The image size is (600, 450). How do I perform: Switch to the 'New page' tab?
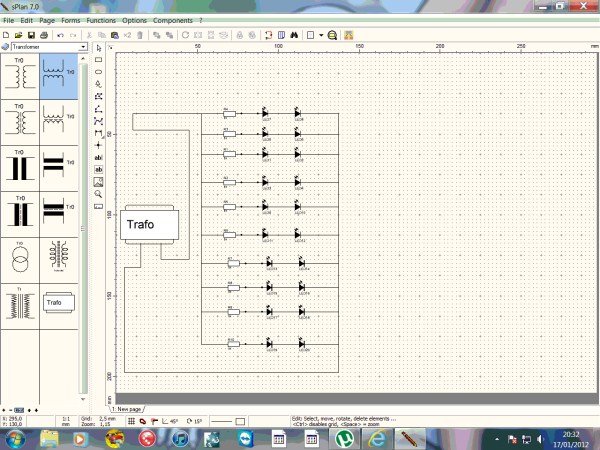pyautogui.click(x=126, y=409)
